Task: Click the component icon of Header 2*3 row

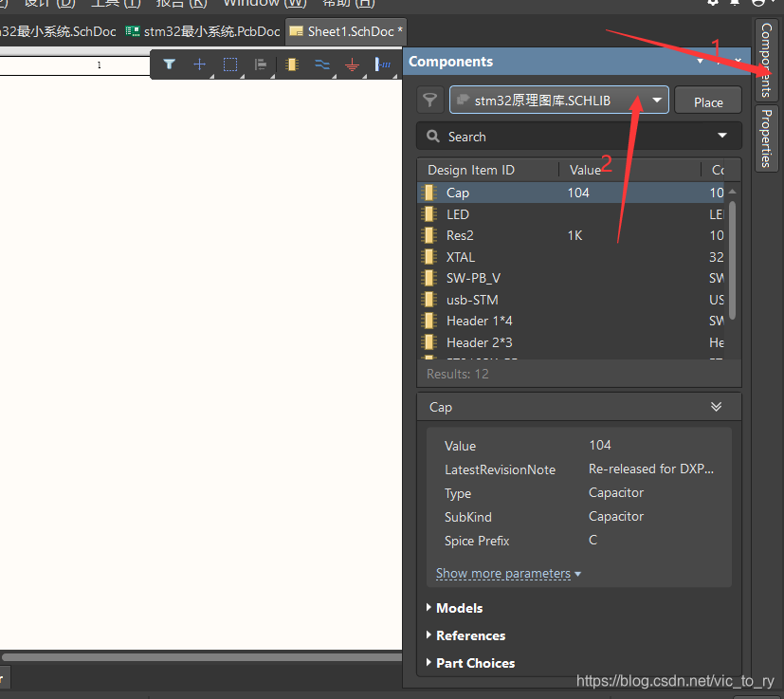Action: 429,342
